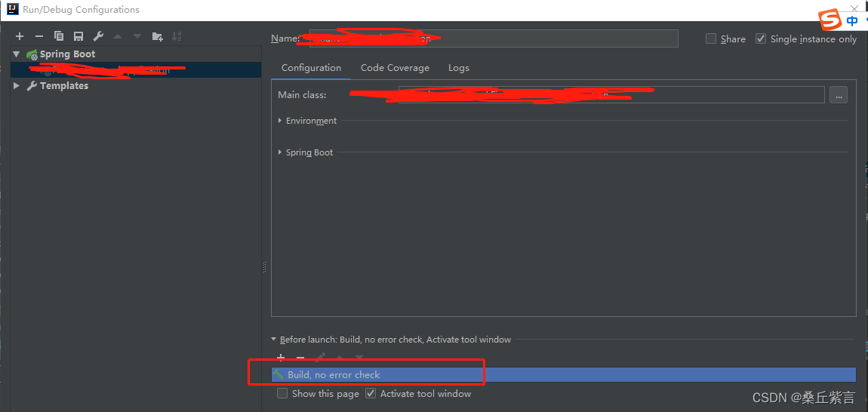
Task: Copy the configuration using duplicate icon
Action: coord(59,36)
